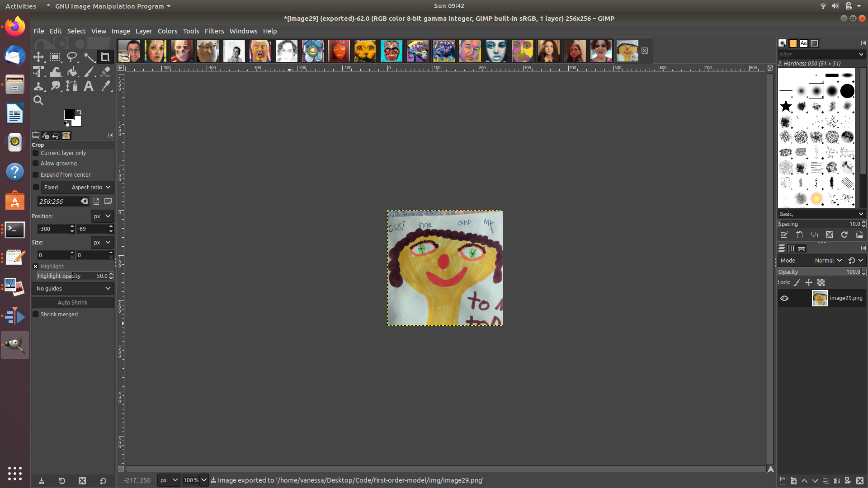This screenshot has height=488, width=868.
Task: Click the black foreground color swatch
Action: pyautogui.click(x=69, y=115)
